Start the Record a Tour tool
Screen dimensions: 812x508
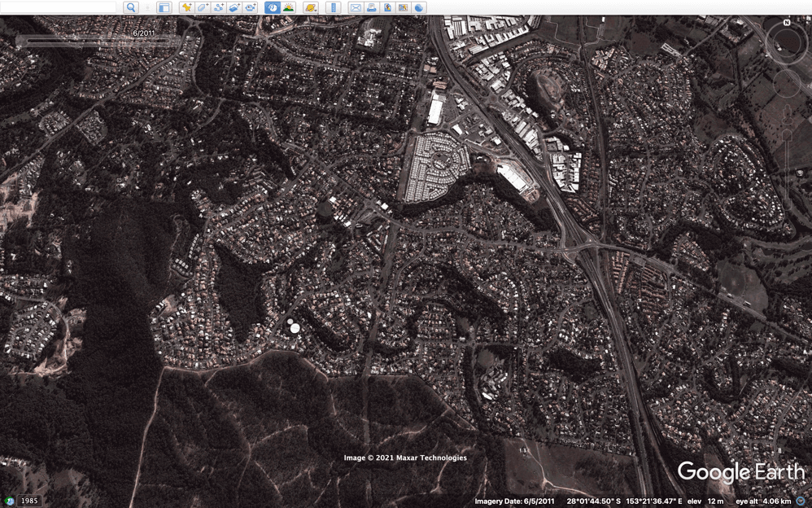click(x=251, y=7)
